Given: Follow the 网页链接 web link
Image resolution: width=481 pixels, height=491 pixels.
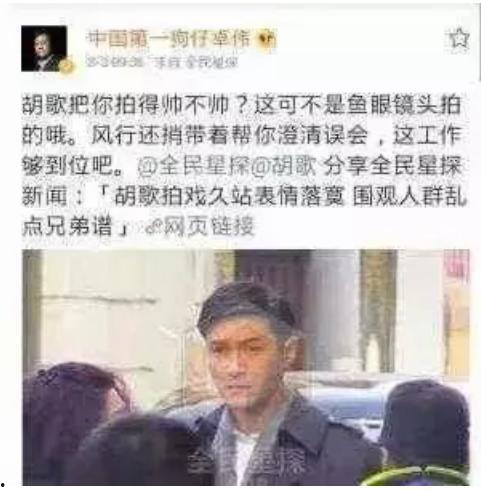Looking at the screenshot, I should pyautogui.click(x=209, y=227).
